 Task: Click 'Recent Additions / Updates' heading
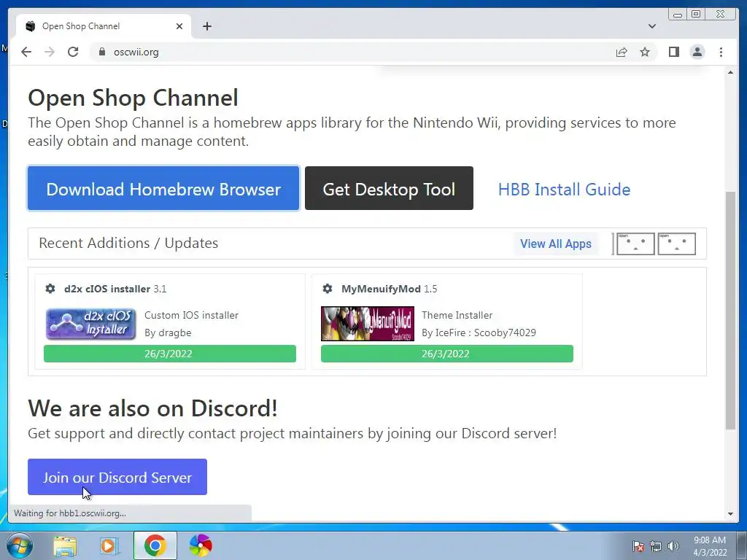pyautogui.click(x=128, y=244)
